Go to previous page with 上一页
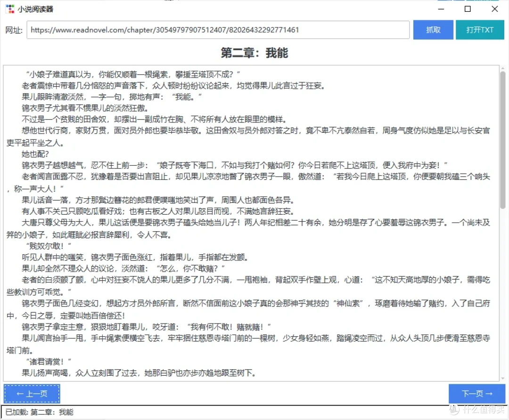Screen dimensions: 509x420 32,394
